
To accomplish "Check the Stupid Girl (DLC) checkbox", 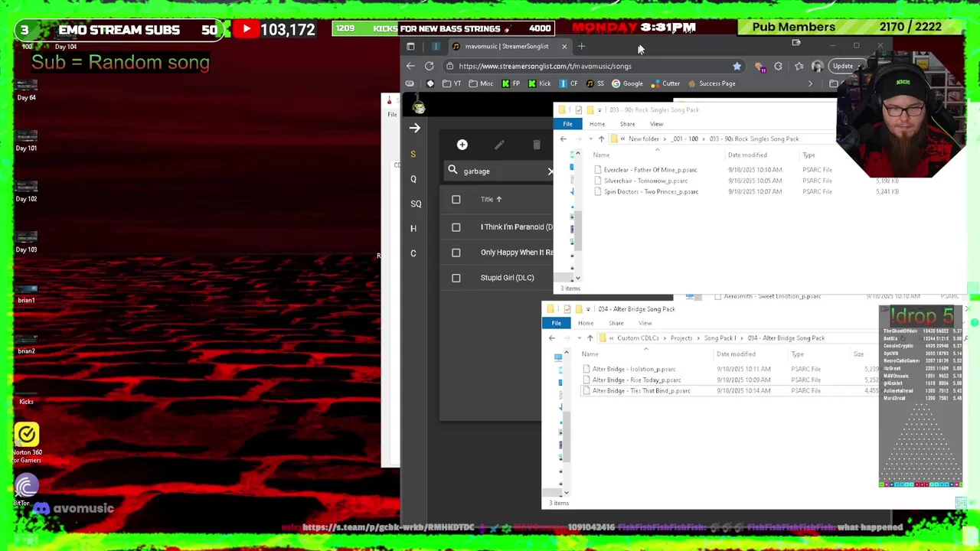I will pos(456,278).
